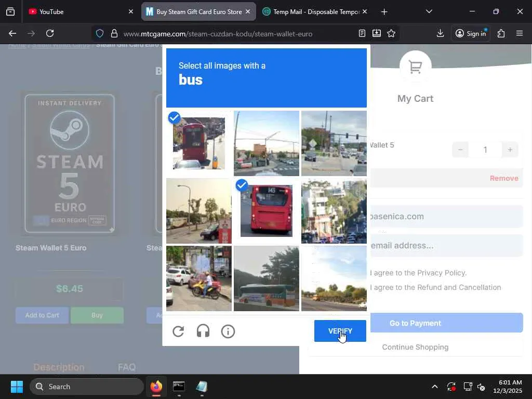Screen dimensions: 532x399
Task: Expand the list all tabs dropdown
Action: tap(429, 11)
